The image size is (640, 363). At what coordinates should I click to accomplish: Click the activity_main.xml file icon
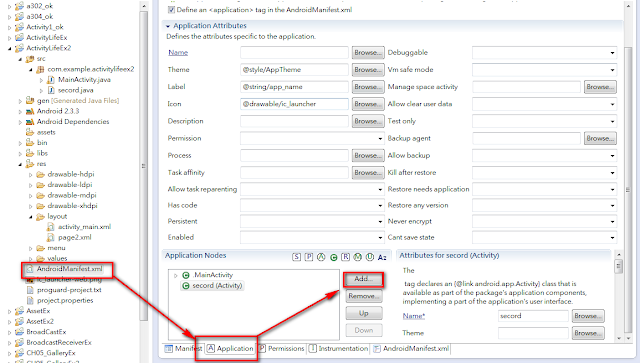pos(51,227)
